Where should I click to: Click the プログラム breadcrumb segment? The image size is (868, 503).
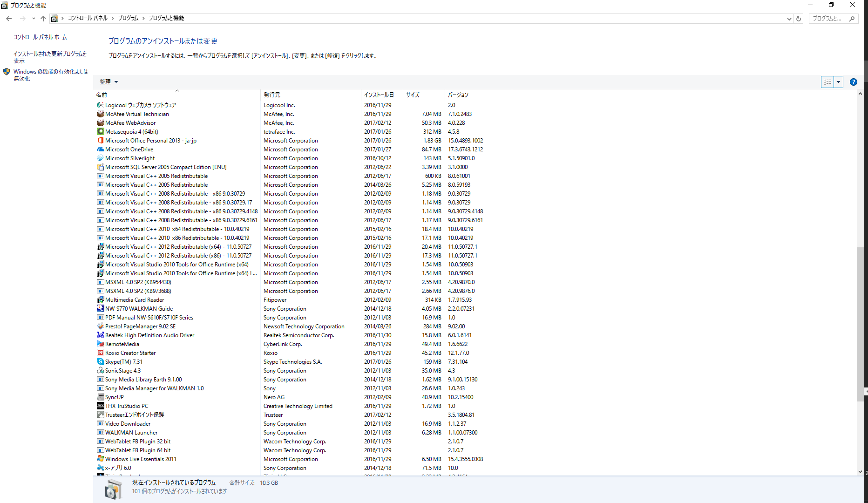click(x=128, y=18)
